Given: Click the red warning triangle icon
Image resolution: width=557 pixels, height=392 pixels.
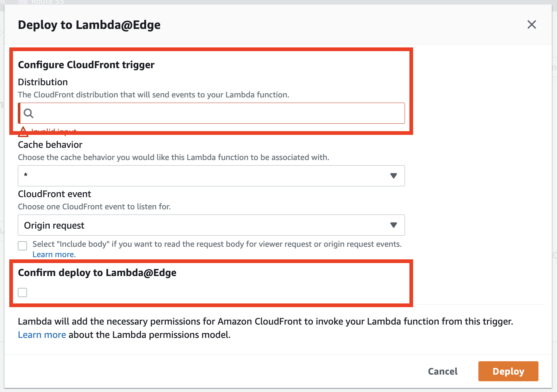Looking at the screenshot, I should coord(23,132).
